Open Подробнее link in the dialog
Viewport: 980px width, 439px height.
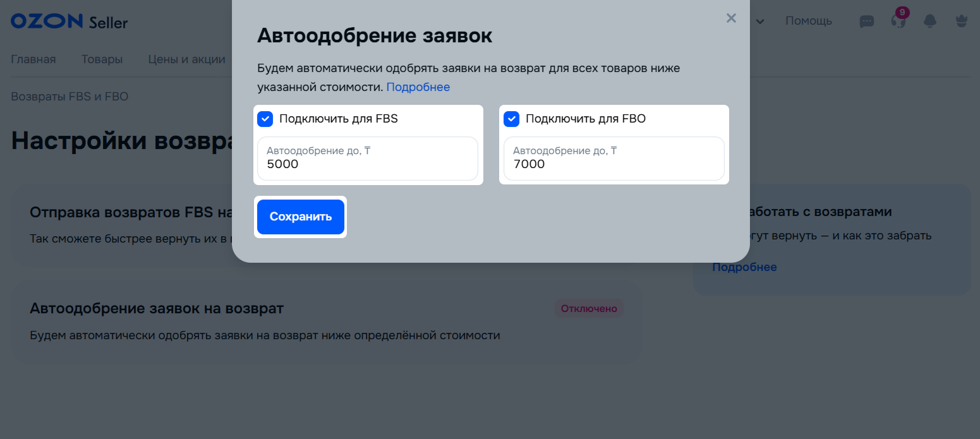pyautogui.click(x=418, y=87)
